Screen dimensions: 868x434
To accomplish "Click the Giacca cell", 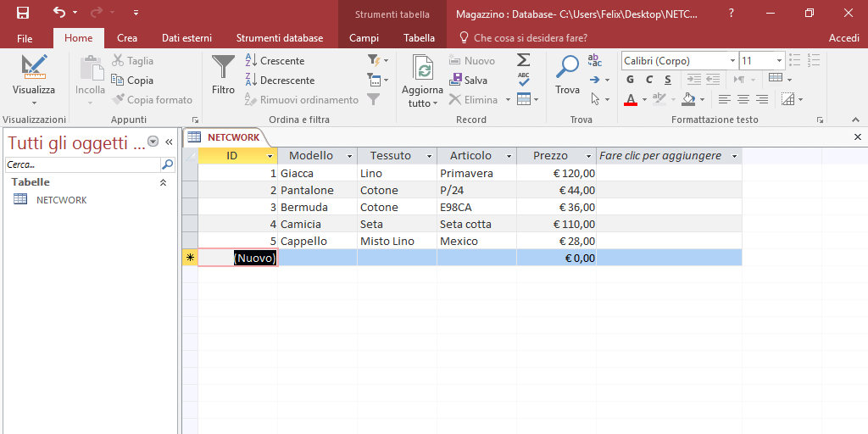I will (x=317, y=173).
